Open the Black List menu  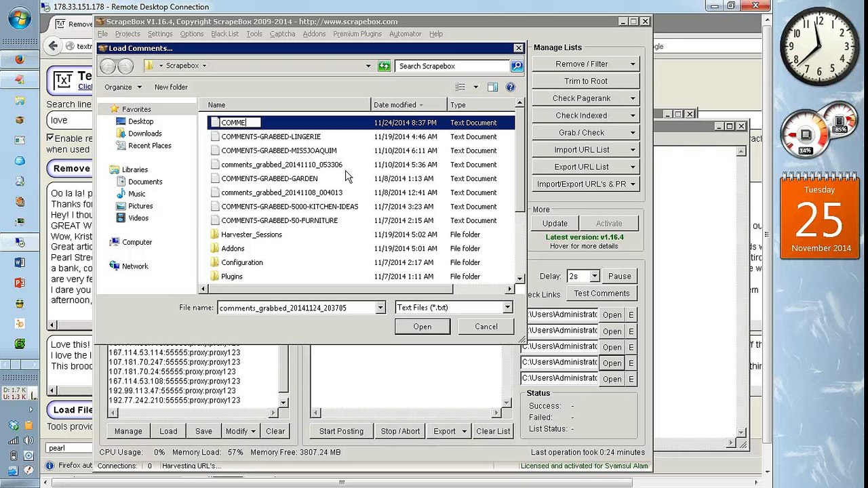pyautogui.click(x=224, y=34)
